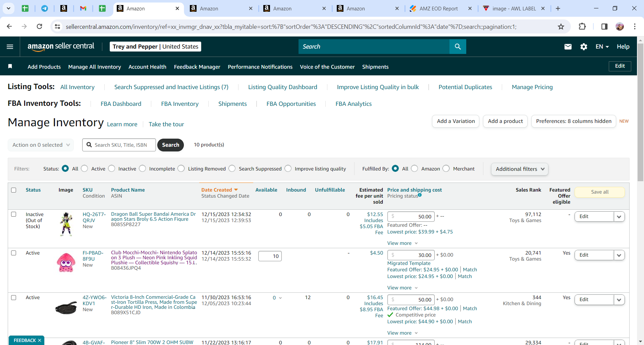Open the Chrome profile avatar
Viewport: 644px width, 345px height.
[620, 26]
